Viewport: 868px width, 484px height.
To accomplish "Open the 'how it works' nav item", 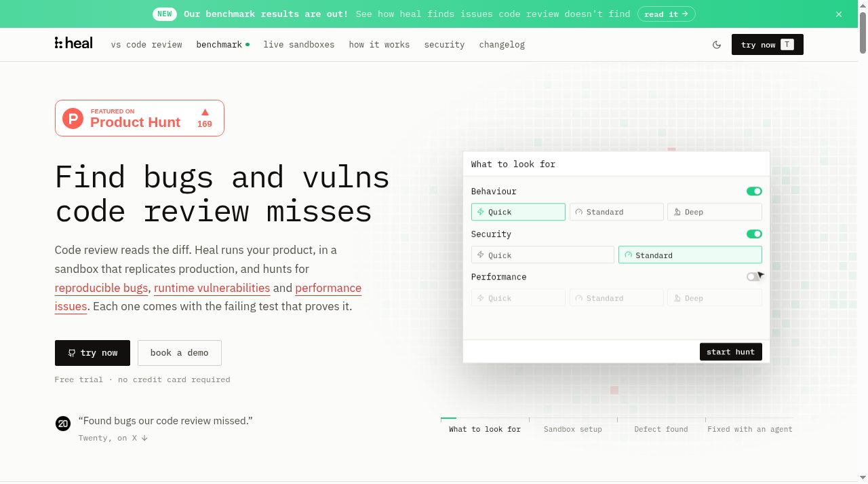I will tap(379, 45).
